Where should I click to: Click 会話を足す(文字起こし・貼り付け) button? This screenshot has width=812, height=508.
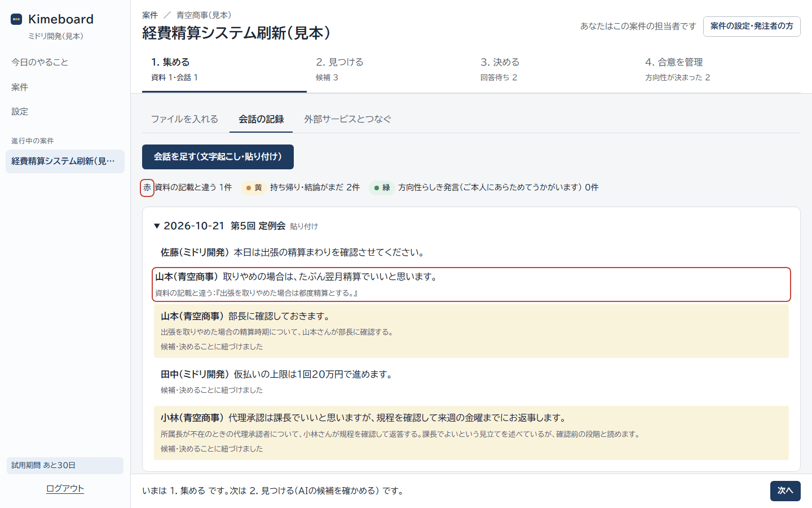pos(218,157)
